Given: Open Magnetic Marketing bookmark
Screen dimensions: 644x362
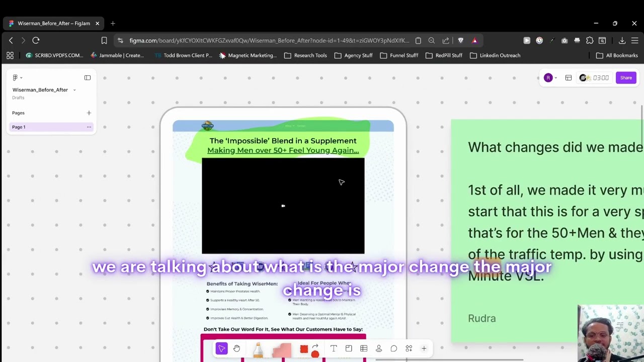Looking at the screenshot, I should (x=248, y=55).
